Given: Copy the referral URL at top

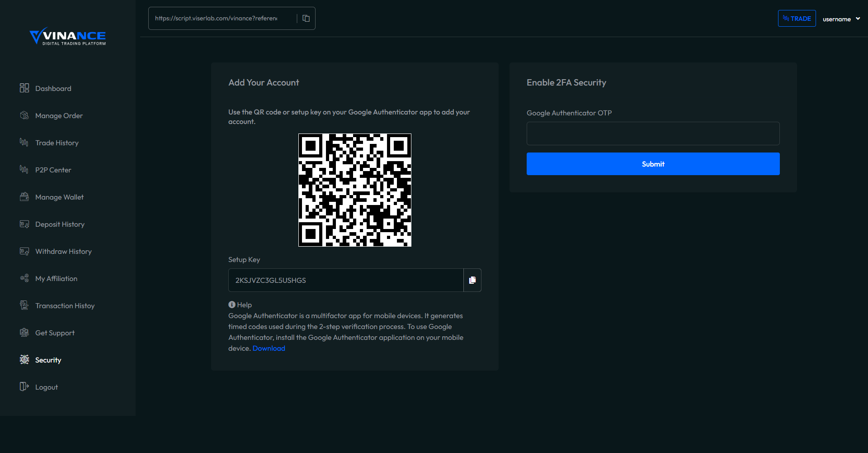Looking at the screenshot, I should [x=306, y=19].
